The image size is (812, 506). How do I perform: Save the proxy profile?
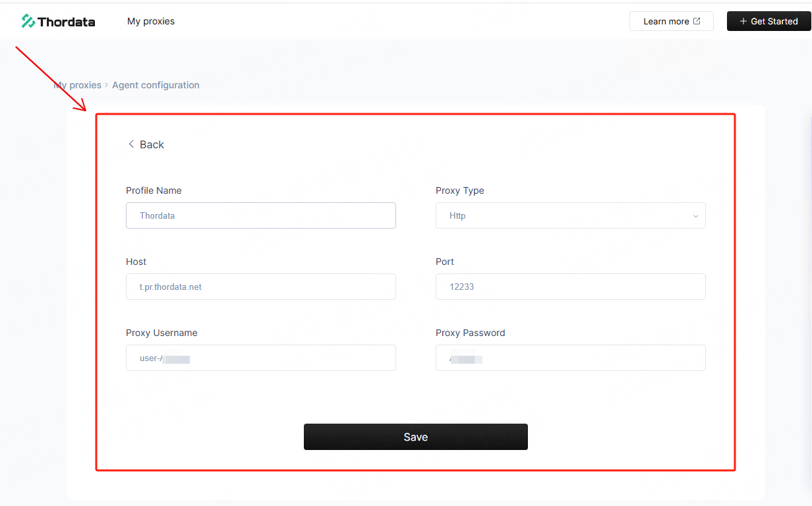[x=416, y=437]
